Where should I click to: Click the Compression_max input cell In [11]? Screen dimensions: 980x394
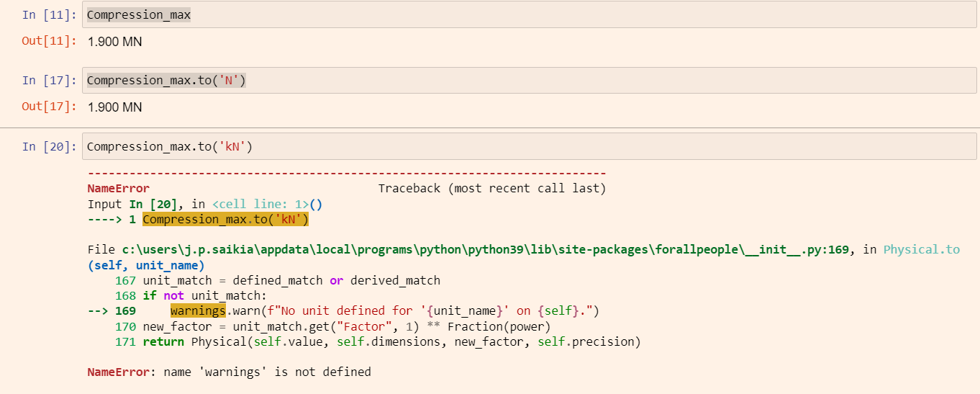529,15
